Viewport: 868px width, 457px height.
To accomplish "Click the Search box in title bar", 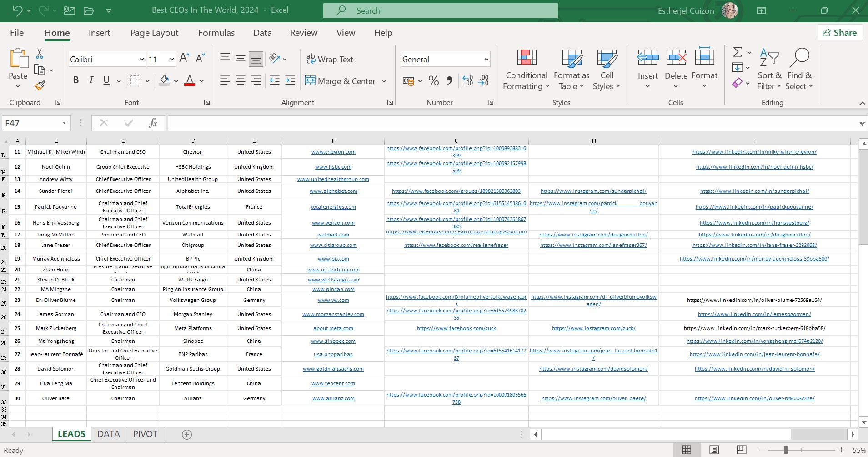I will [441, 10].
